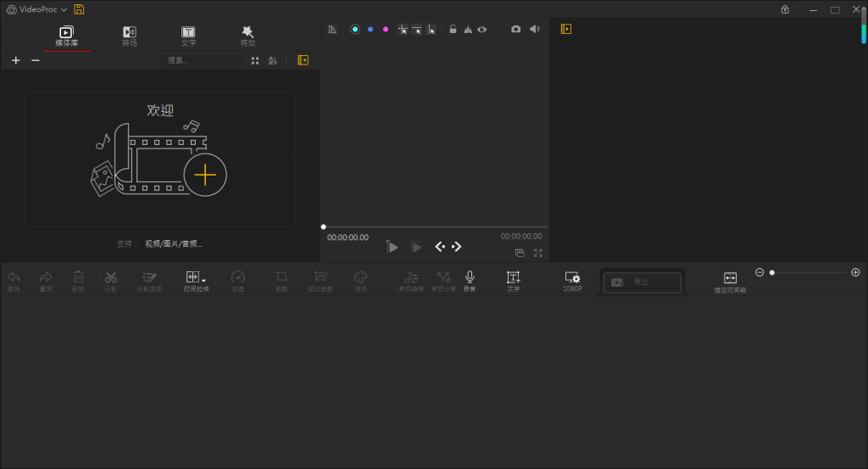The width and height of the screenshot is (868, 469).
Task: Add a vertical guide line
Action: pos(431,30)
